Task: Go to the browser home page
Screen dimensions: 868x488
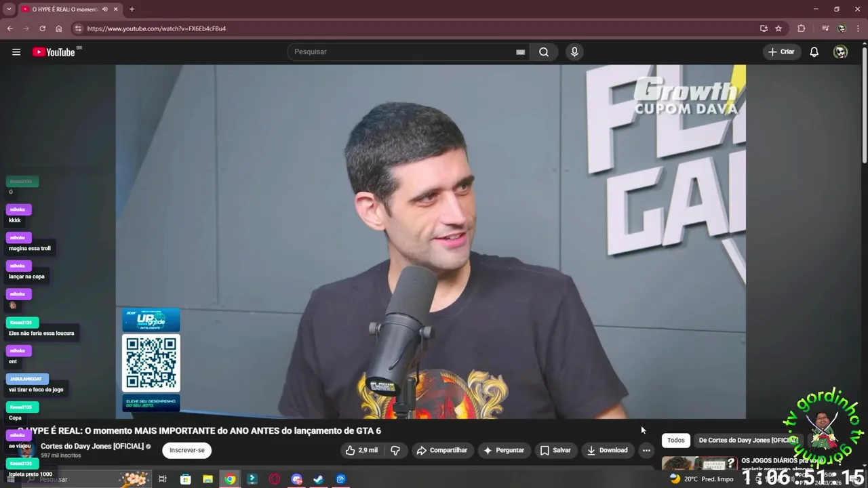Action: coord(58,28)
